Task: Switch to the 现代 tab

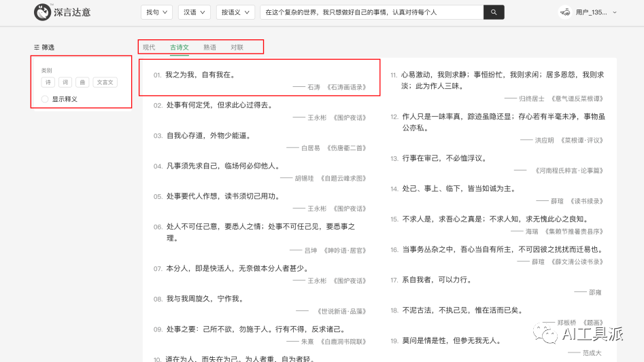Action: (149, 48)
